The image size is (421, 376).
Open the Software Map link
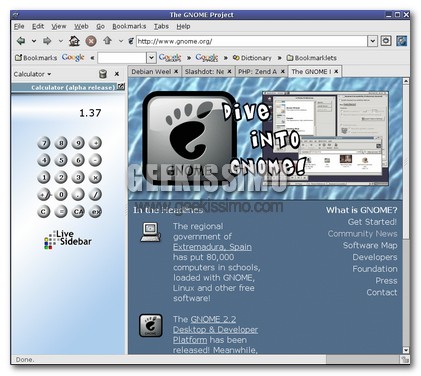click(x=370, y=245)
